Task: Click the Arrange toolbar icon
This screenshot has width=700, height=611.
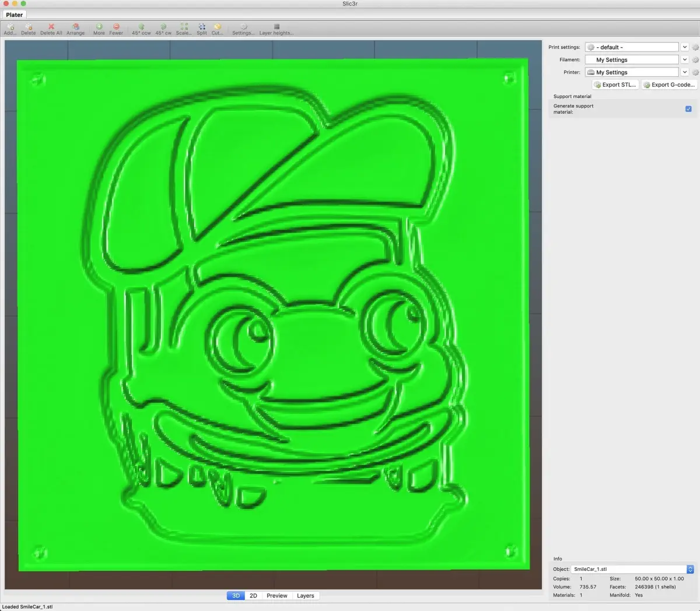Action: [75, 29]
